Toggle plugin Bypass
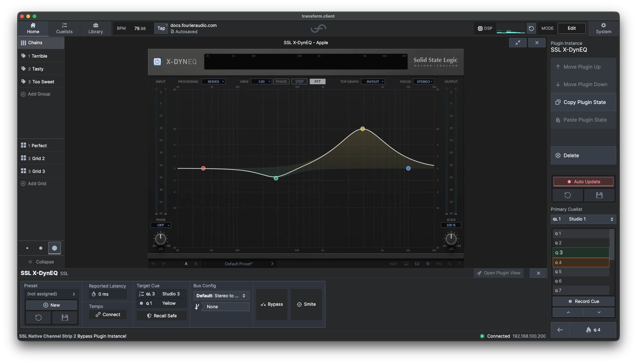 [272, 304]
